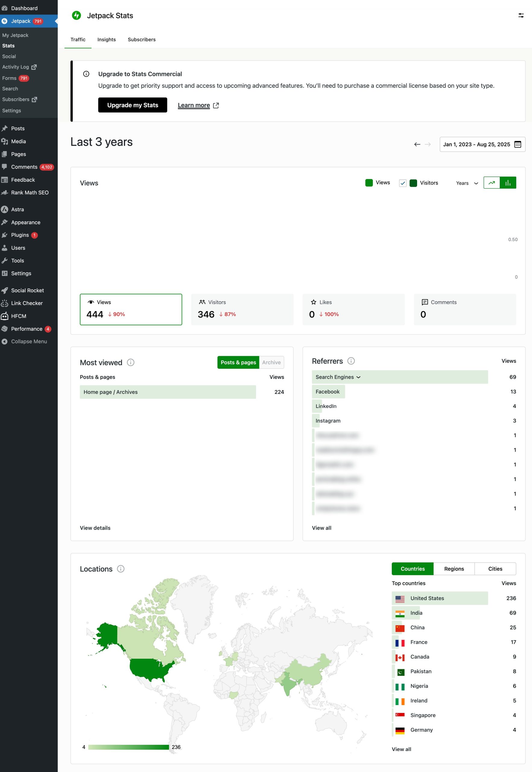Click the Views green legend swatch

(369, 183)
